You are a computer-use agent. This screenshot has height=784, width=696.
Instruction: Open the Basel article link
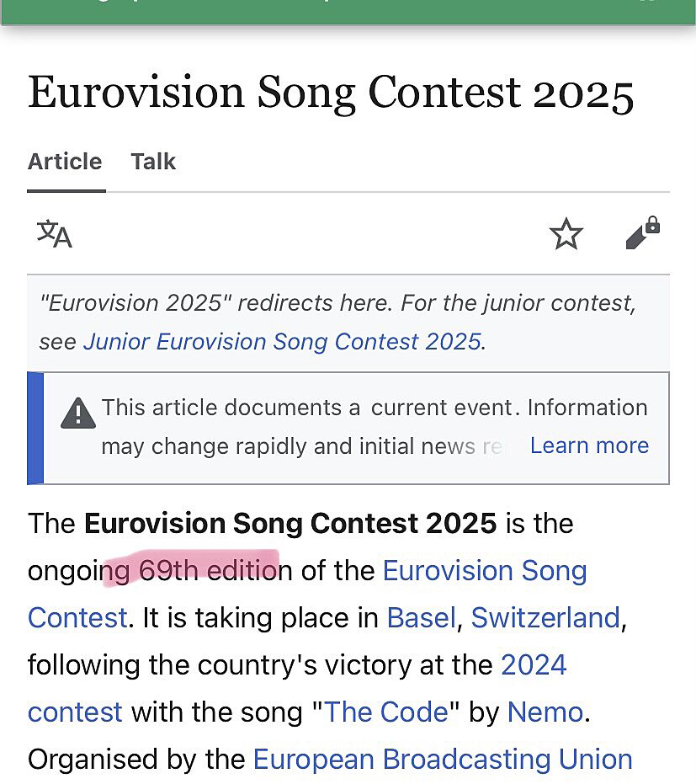coord(421,618)
